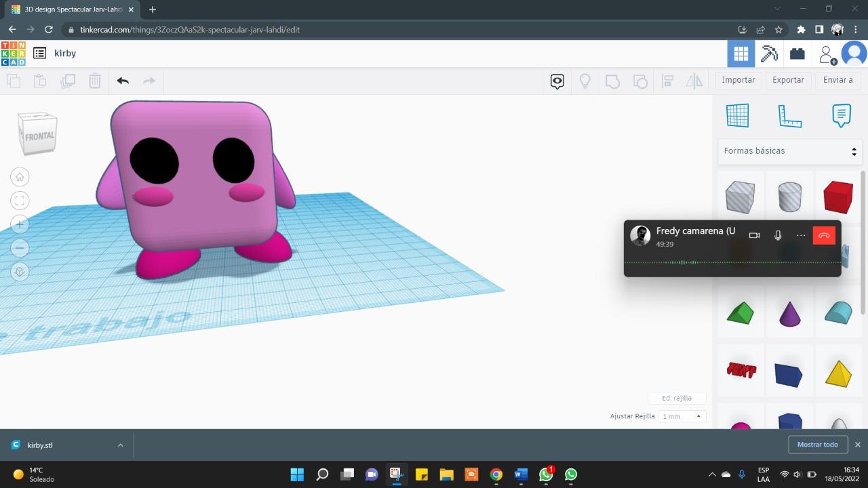Open a new browser tab
This screenshot has height=488, width=868.
(152, 9)
